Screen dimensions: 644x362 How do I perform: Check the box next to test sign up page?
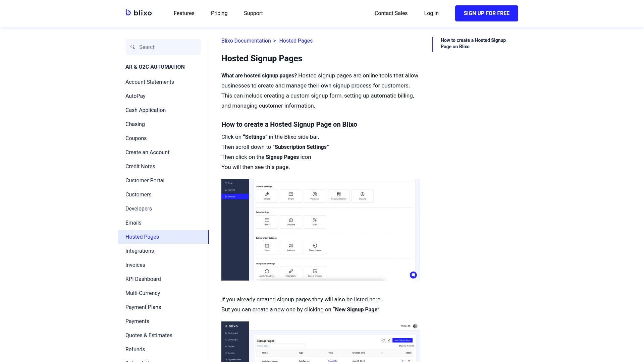point(258,361)
